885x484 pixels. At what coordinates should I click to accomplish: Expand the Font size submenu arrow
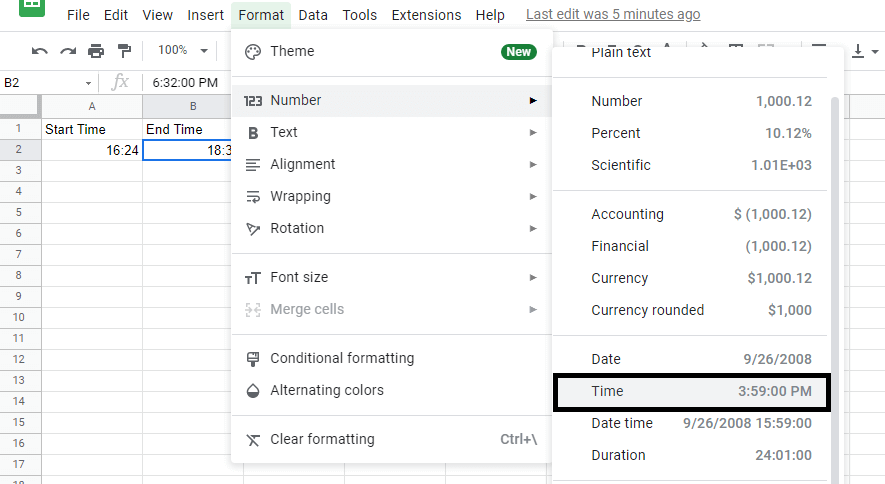pyautogui.click(x=533, y=278)
